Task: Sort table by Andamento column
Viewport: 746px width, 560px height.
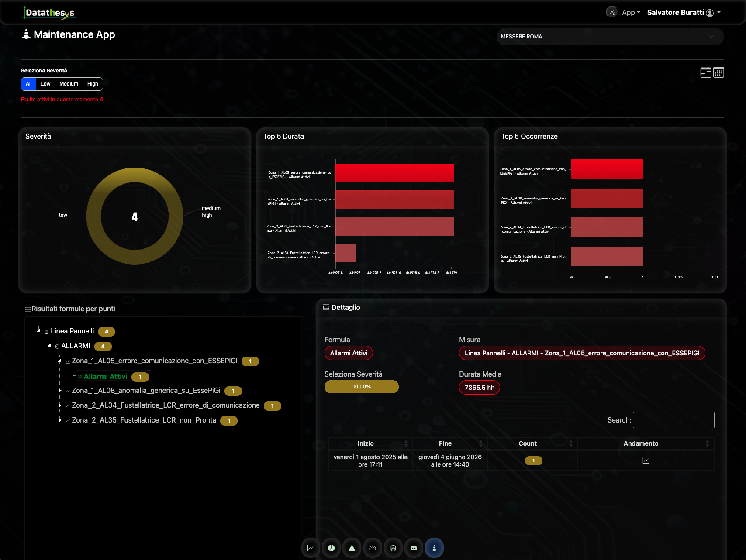Action: (646, 443)
